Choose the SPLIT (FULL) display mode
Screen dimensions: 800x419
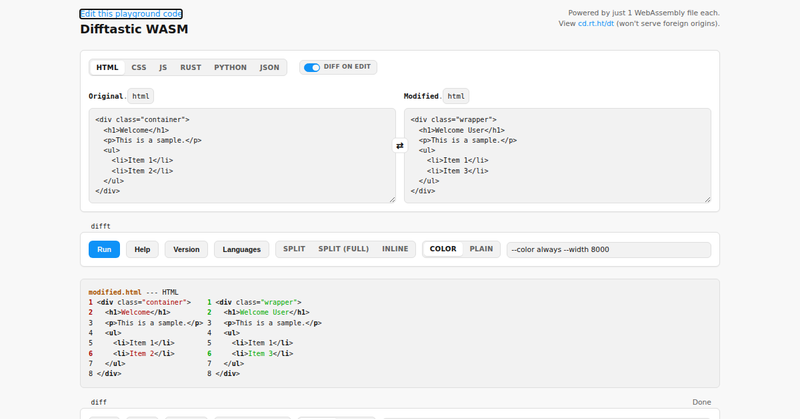click(x=343, y=249)
